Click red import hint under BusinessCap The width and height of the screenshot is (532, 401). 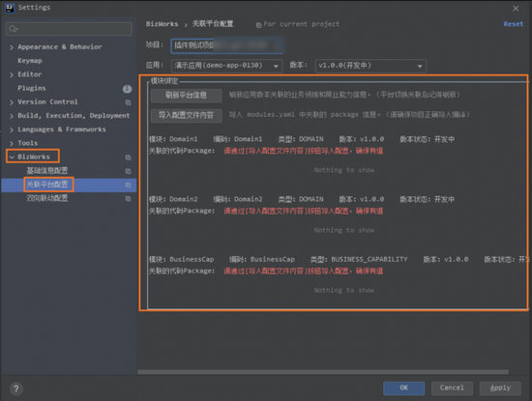304,272
